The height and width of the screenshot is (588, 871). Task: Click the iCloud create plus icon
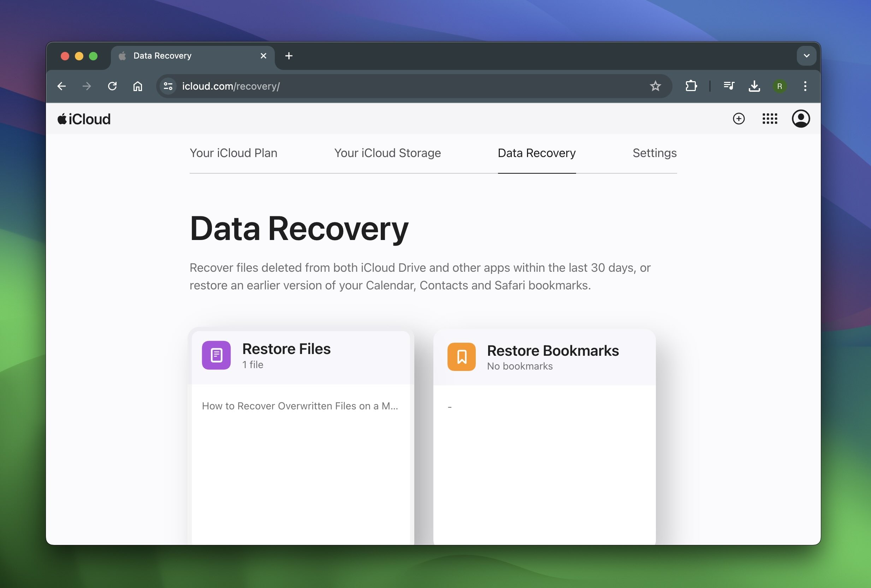[x=738, y=119]
